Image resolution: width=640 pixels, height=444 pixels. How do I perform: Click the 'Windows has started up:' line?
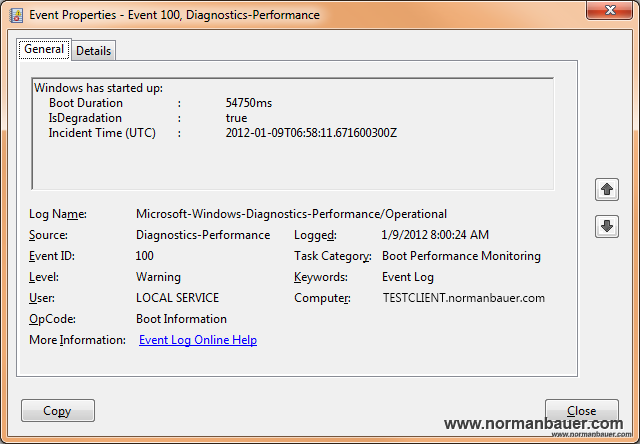pos(98,88)
